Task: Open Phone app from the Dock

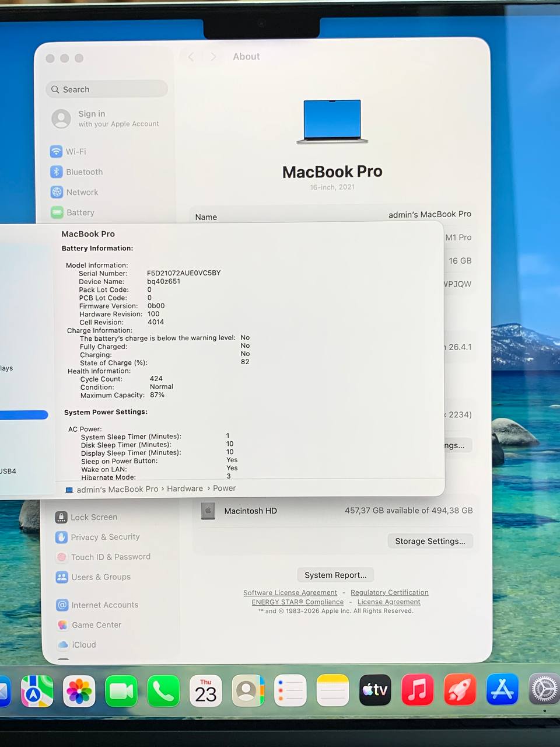Action: point(163,691)
